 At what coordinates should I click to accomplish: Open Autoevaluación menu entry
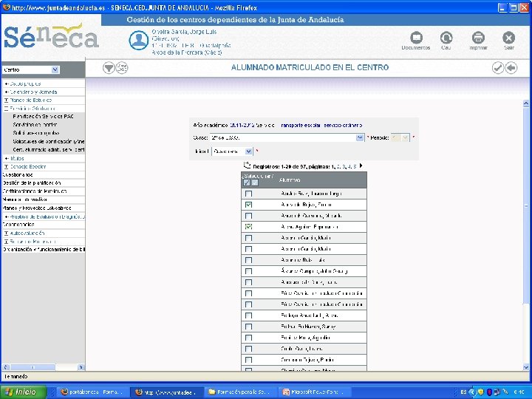click(x=27, y=233)
